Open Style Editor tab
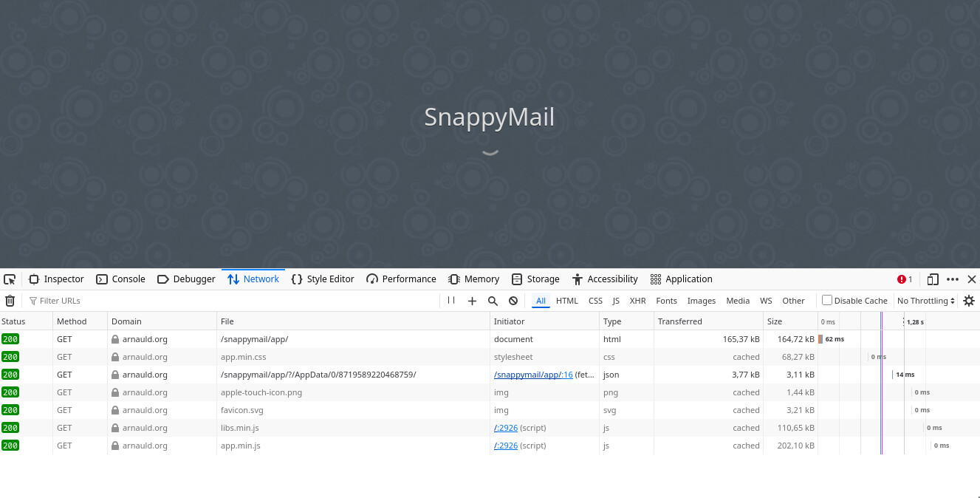 323,279
